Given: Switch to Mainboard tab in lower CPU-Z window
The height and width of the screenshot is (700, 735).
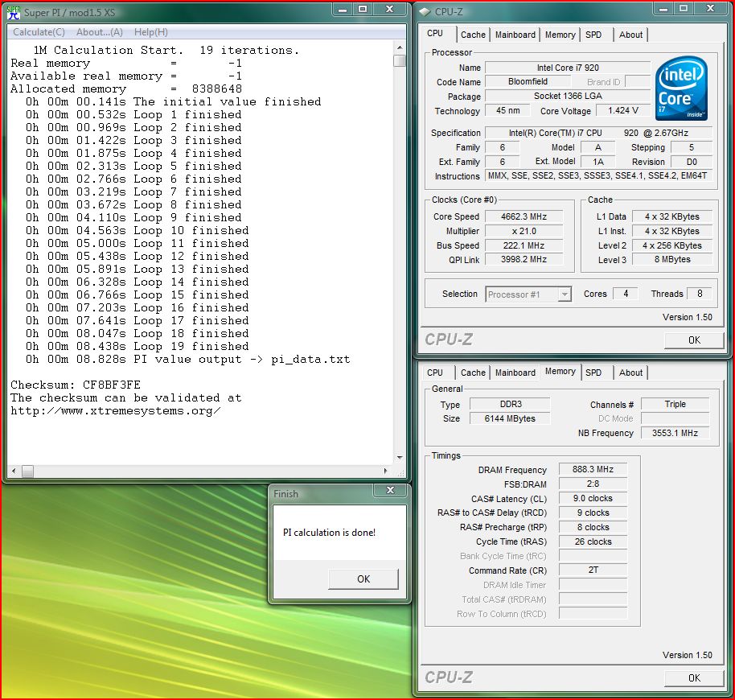Looking at the screenshot, I should (515, 373).
